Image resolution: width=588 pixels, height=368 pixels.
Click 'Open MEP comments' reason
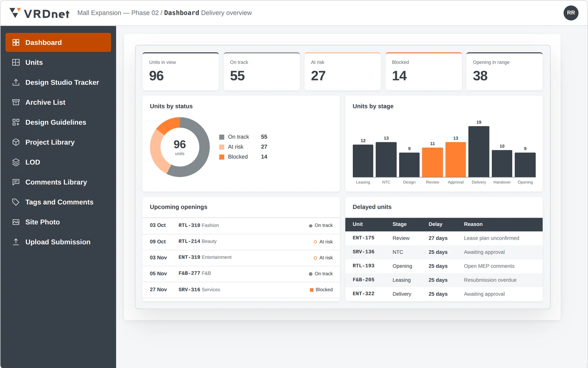click(489, 266)
